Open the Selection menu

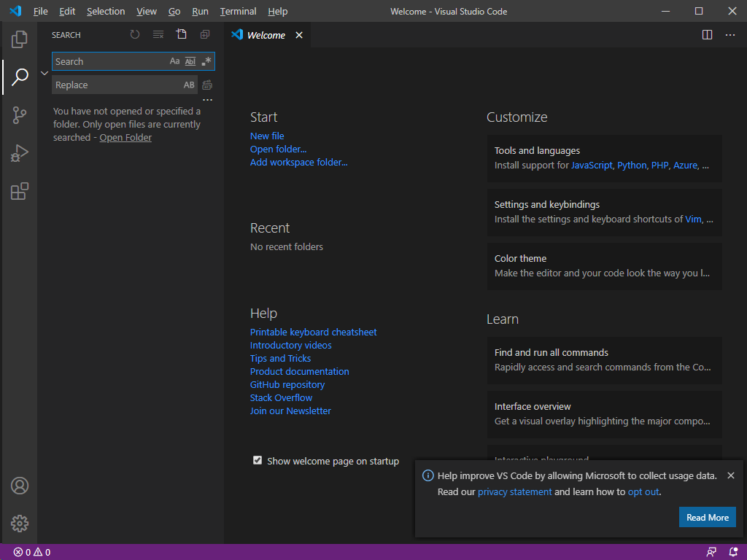click(x=106, y=11)
